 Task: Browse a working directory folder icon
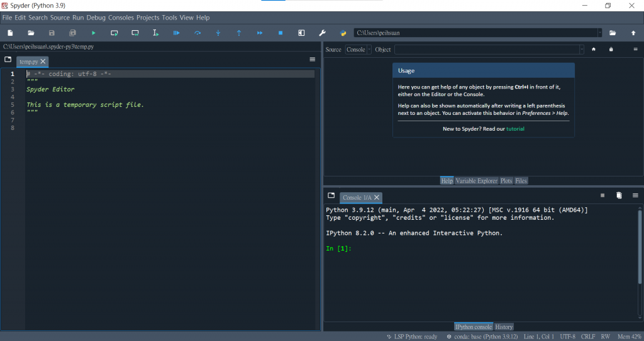click(613, 33)
